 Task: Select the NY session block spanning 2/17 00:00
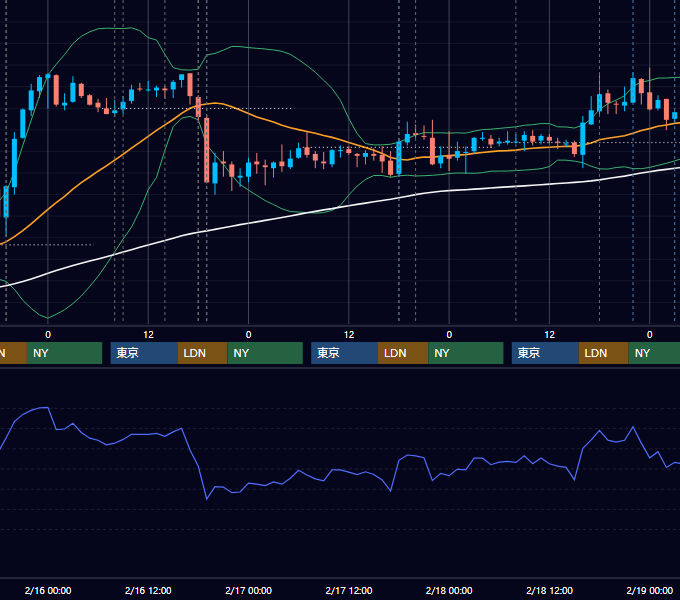[265, 353]
